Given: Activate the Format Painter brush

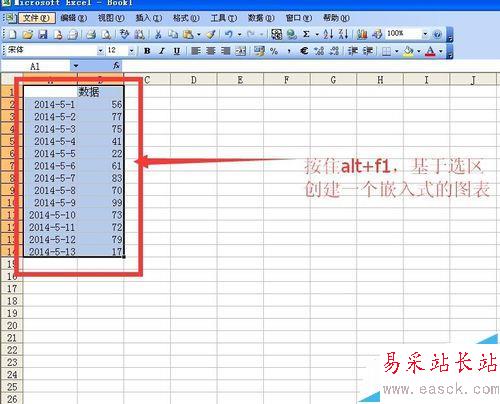Looking at the screenshot, I should click(x=211, y=34).
